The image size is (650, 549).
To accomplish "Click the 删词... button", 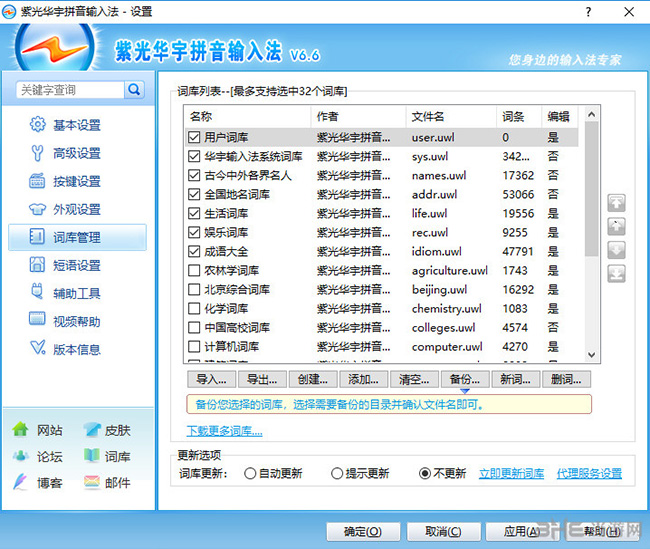I will [566, 379].
